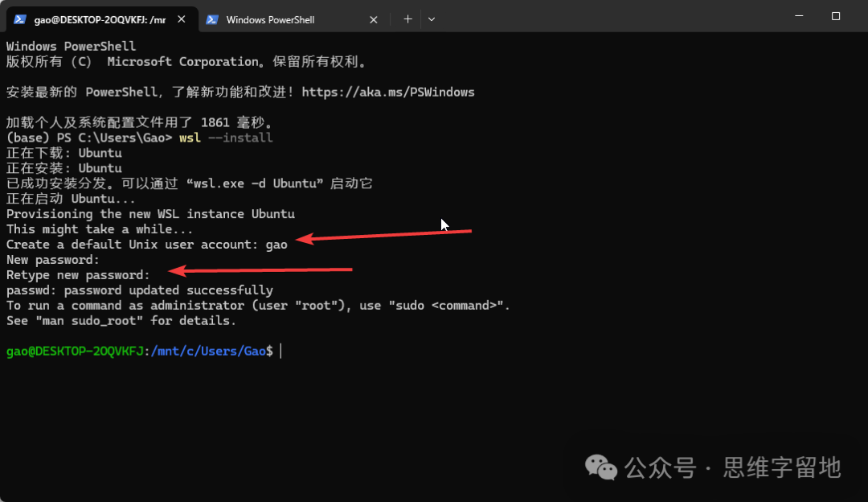Open a new tab with the plus icon
Image resolution: width=868 pixels, height=502 pixels.
point(407,19)
